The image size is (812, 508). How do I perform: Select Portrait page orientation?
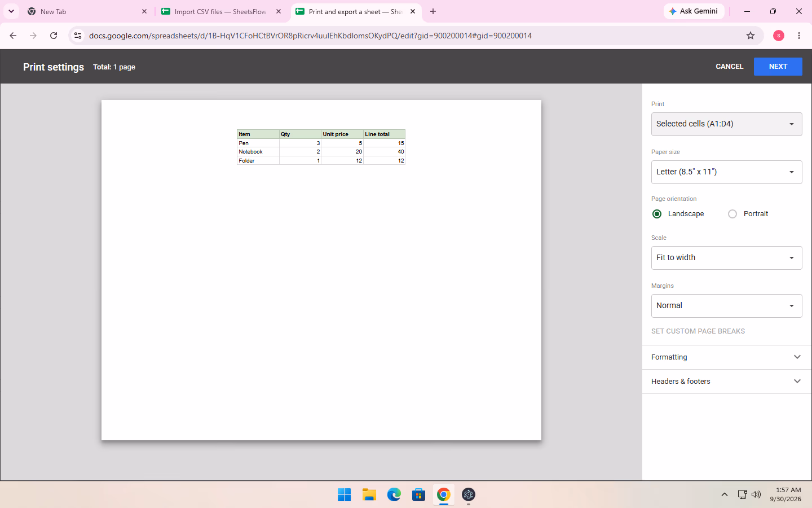point(732,214)
